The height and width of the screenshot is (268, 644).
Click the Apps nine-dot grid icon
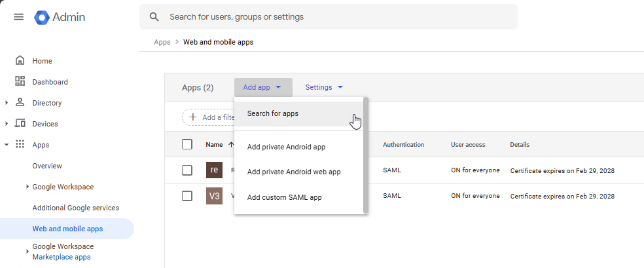point(20,144)
